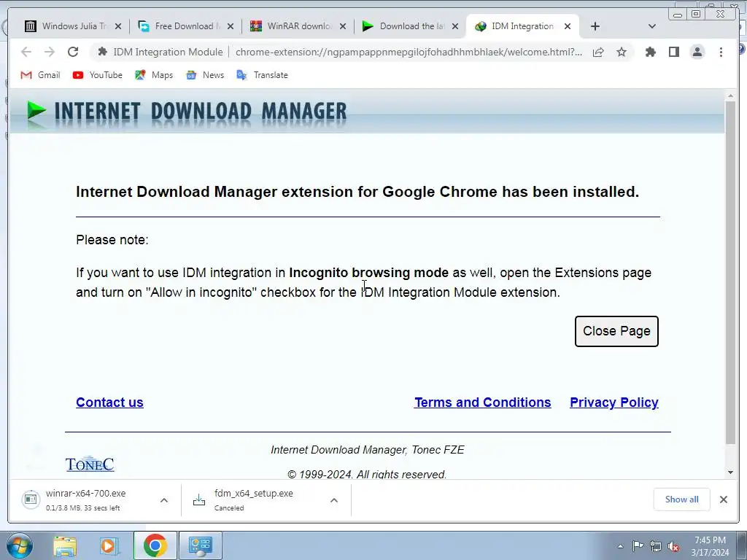Open the Translate bookmark

click(263, 75)
